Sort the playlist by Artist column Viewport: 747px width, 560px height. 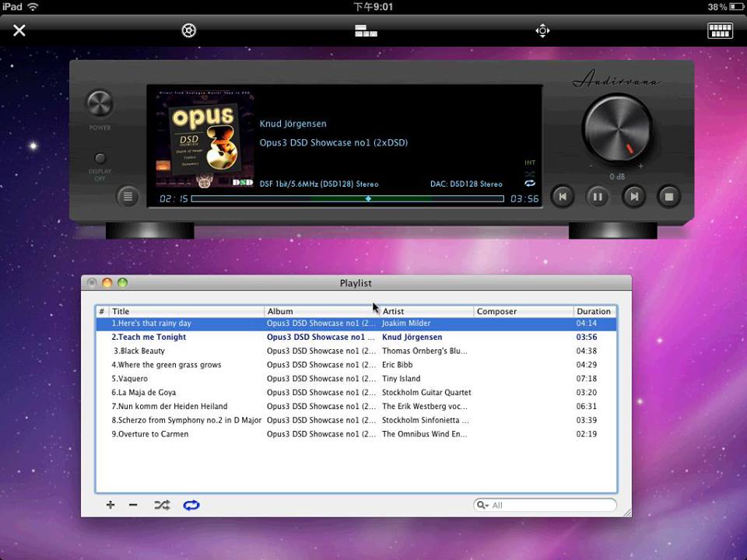(x=427, y=311)
